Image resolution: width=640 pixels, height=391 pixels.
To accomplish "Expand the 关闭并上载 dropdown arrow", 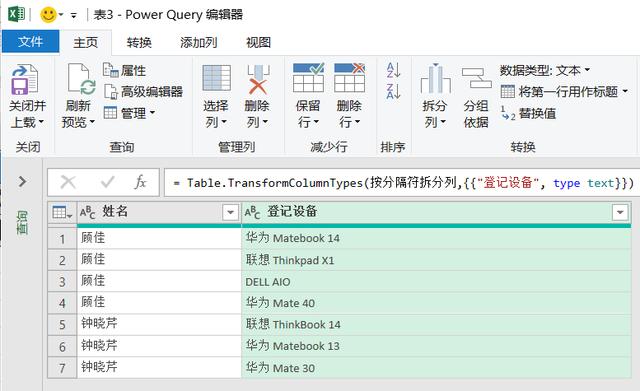I will click(41, 122).
